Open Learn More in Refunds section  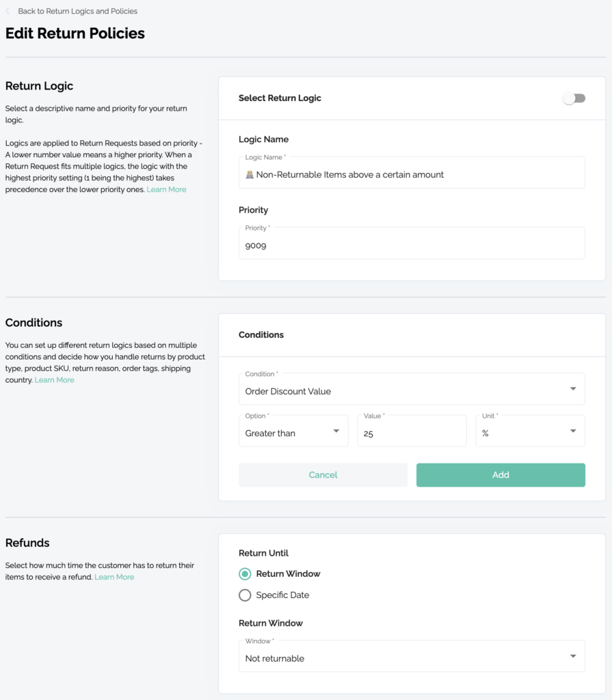114,577
